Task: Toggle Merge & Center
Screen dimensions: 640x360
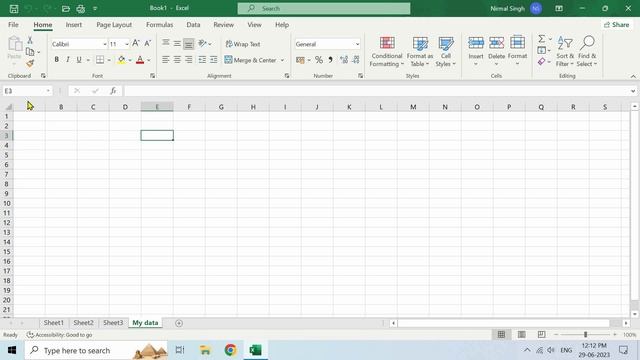Action: click(250, 60)
